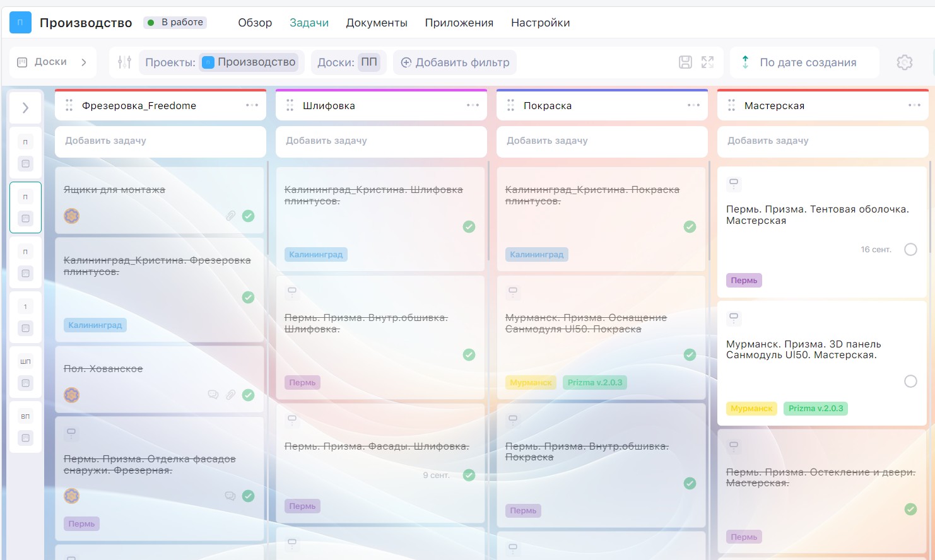The height and width of the screenshot is (560, 935).
Task: Uncheck completed Калининград Шлифовка плинтусов task
Action: click(x=469, y=226)
